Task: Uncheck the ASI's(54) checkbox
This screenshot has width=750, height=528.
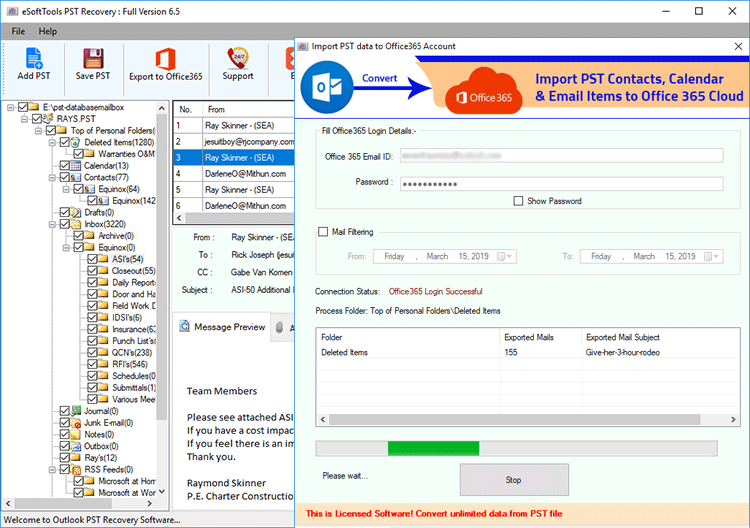Action: click(92, 259)
